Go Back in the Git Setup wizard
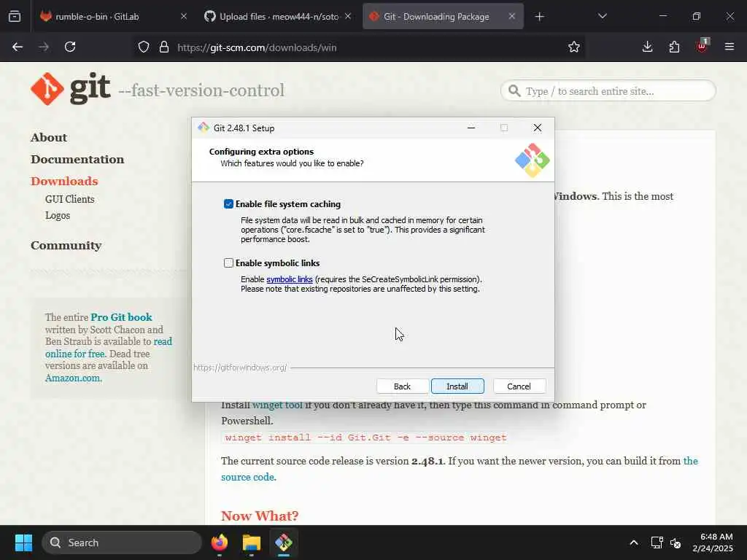The image size is (747, 560). tap(402, 386)
